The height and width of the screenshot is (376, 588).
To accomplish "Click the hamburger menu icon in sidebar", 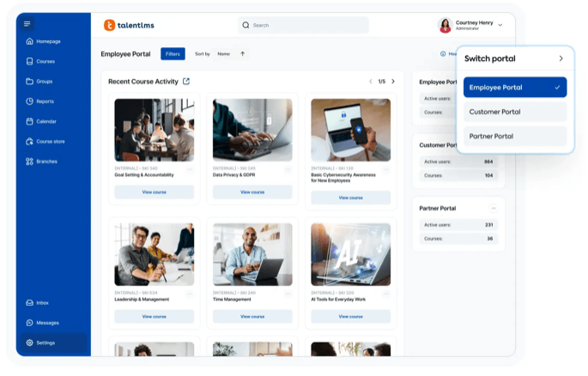I will (x=27, y=24).
